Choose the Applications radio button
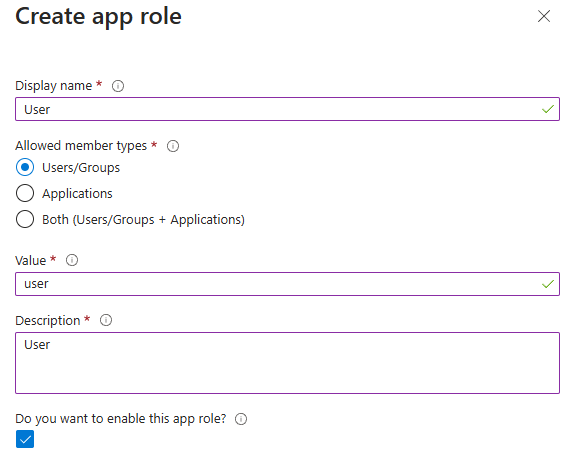576x457 pixels. tap(25, 193)
